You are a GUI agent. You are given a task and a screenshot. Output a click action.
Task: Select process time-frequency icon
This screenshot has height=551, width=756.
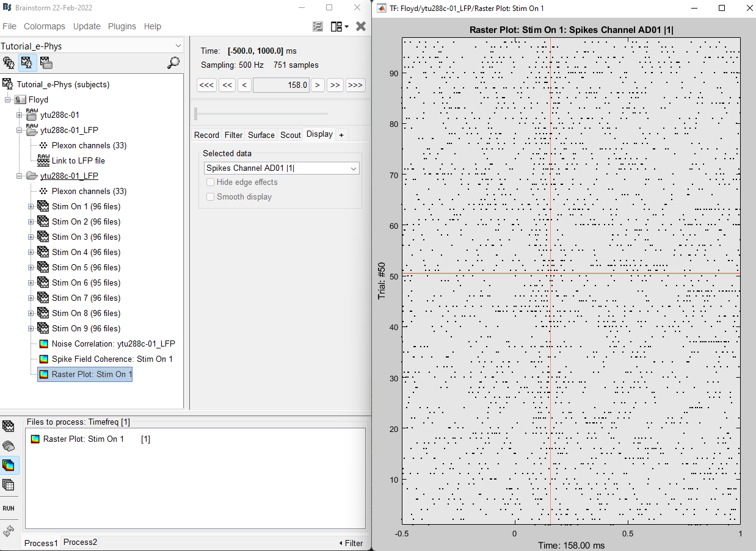click(x=9, y=466)
